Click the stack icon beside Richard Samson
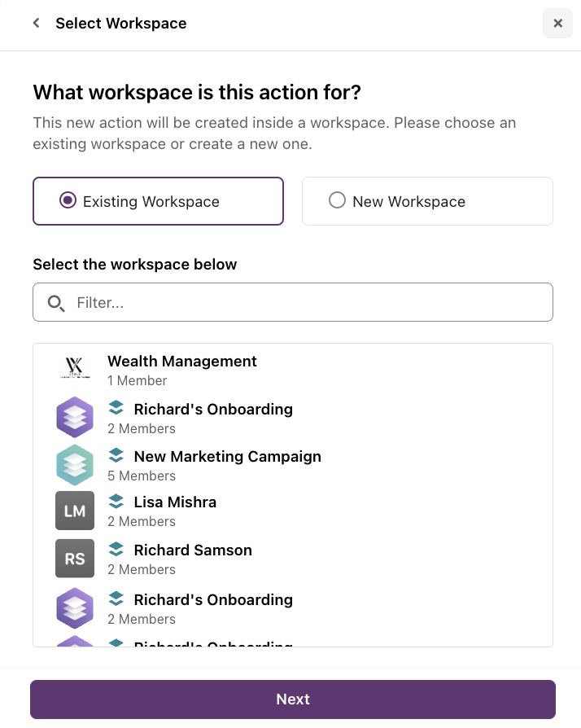 (116, 550)
